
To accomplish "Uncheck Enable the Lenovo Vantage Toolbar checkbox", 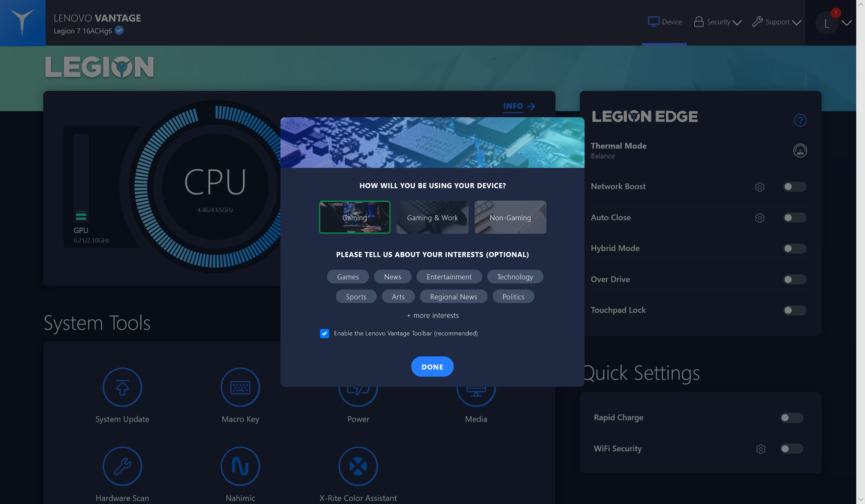I will point(324,333).
